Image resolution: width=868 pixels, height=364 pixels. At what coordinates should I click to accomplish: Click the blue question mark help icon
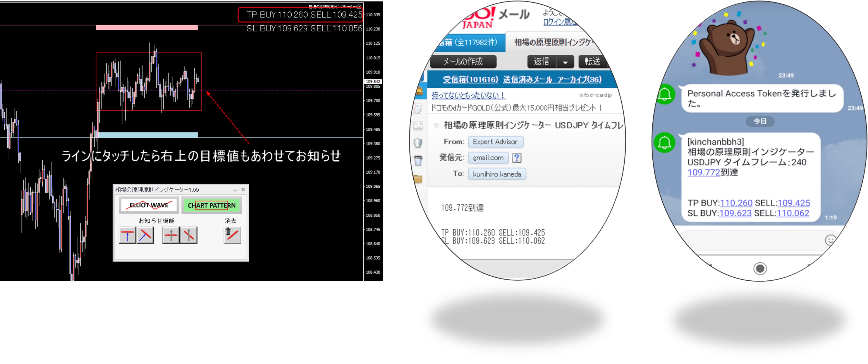tap(517, 158)
